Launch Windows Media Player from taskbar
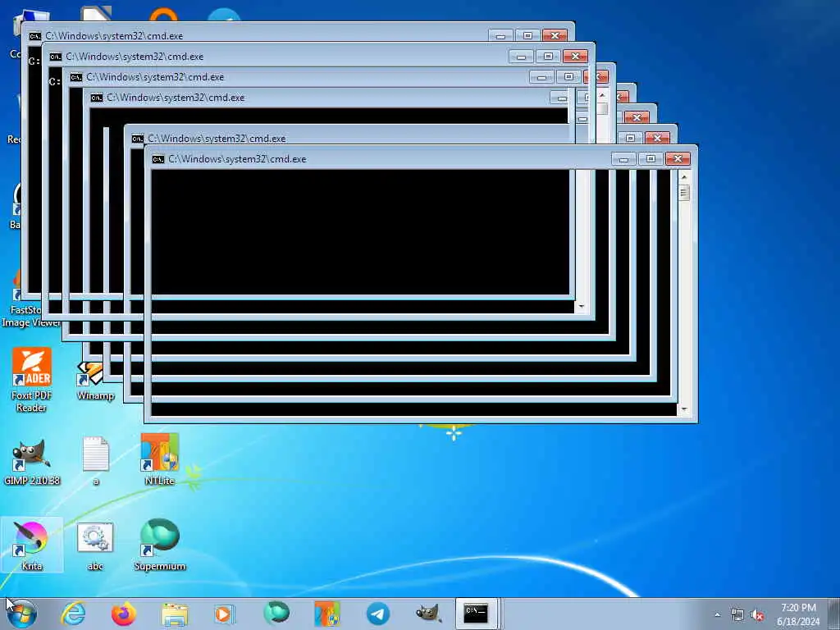This screenshot has width=840, height=630. coord(224,614)
